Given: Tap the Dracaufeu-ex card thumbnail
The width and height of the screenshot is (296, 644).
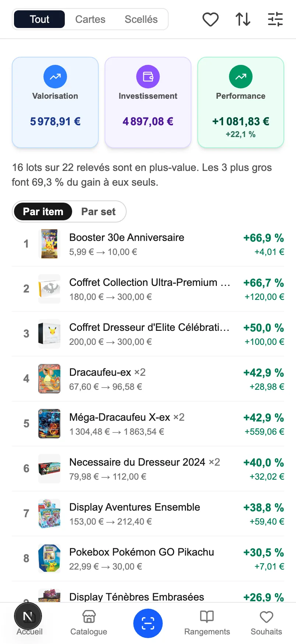Looking at the screenshot, I should [x=49, y=379].
